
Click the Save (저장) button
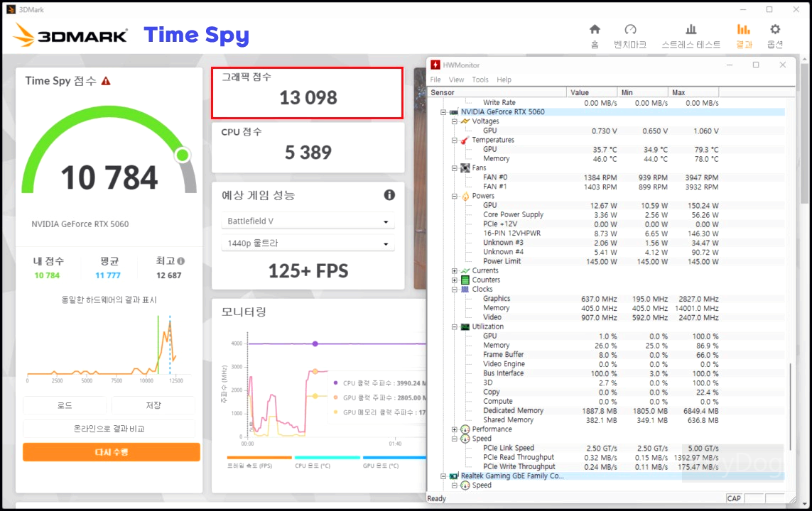tap(153, 405)
